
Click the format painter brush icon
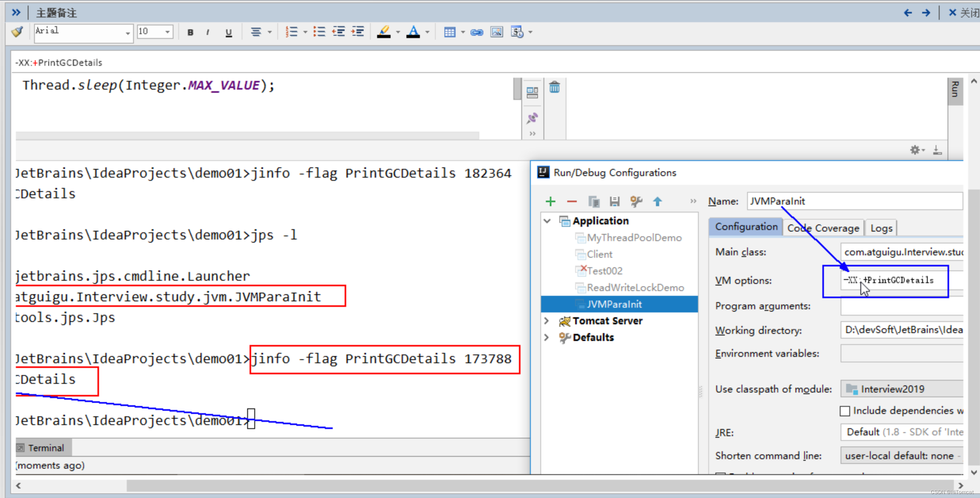click(17, 32)
